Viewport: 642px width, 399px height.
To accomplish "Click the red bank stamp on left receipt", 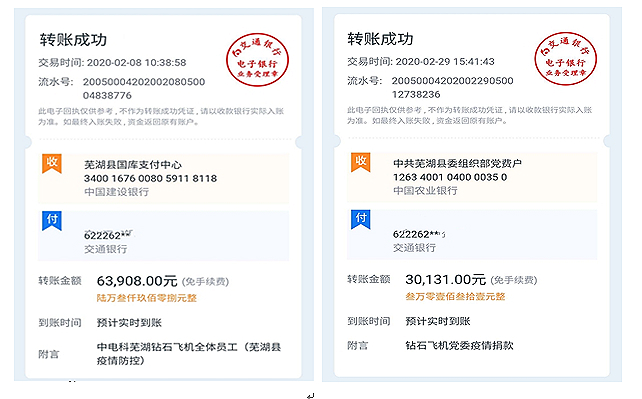I will (258, 60).
